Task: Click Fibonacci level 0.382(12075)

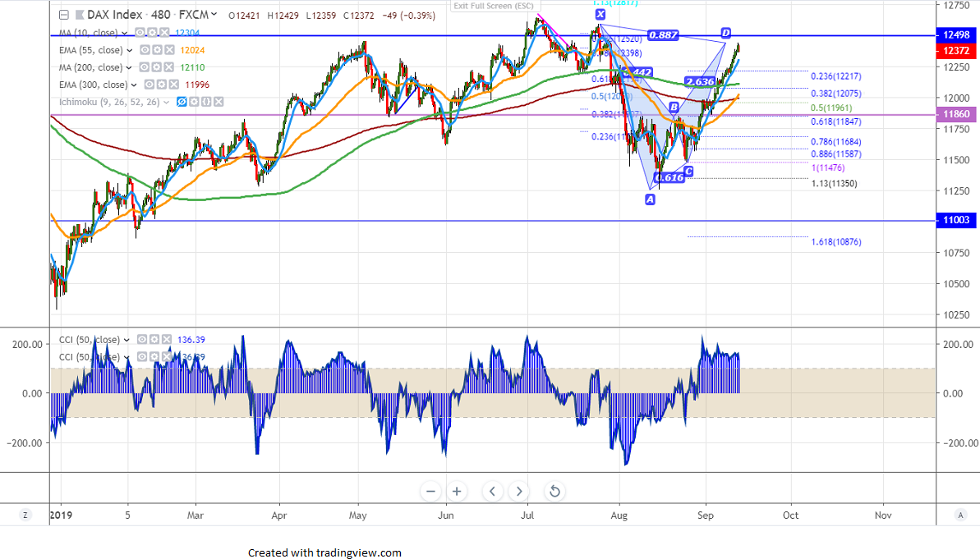Action: pos(835,94)
